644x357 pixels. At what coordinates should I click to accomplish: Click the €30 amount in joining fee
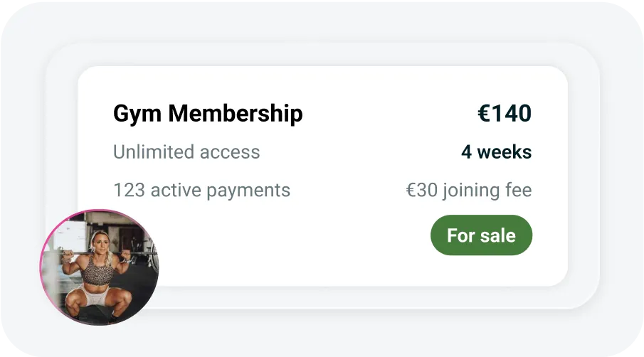420,191
